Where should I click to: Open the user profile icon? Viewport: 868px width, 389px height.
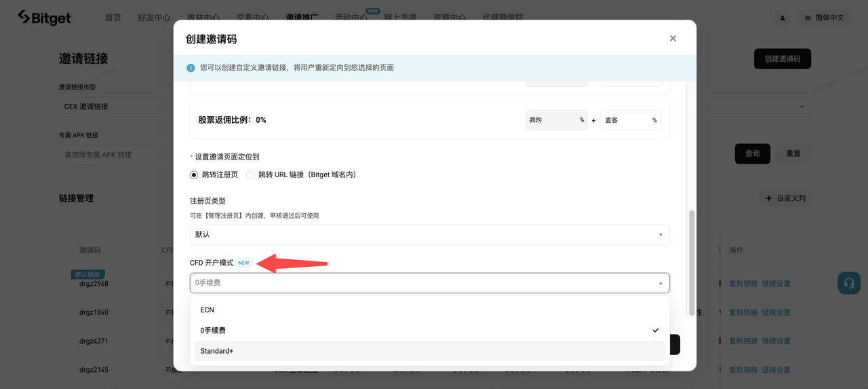[x=783, y=18]
